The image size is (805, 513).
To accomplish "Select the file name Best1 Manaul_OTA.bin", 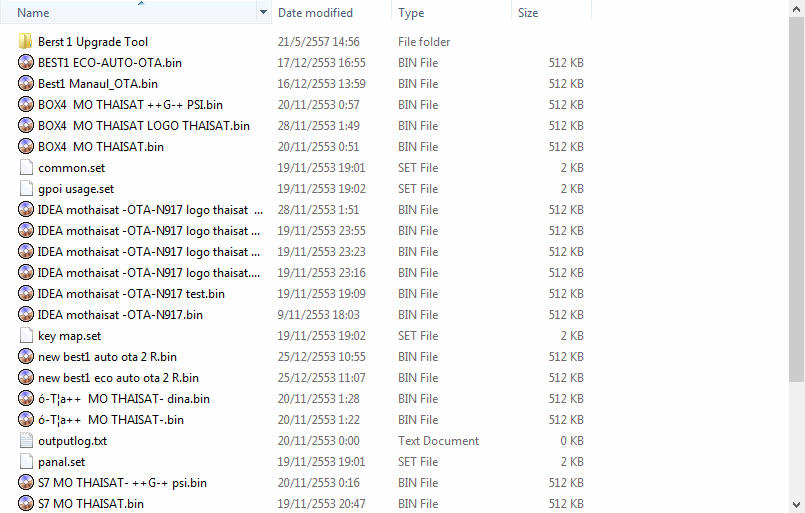I will (98, 84).
